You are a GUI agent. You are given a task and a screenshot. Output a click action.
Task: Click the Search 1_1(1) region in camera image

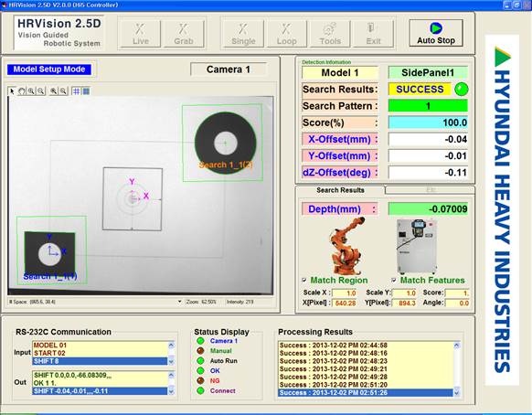[51, 250]
